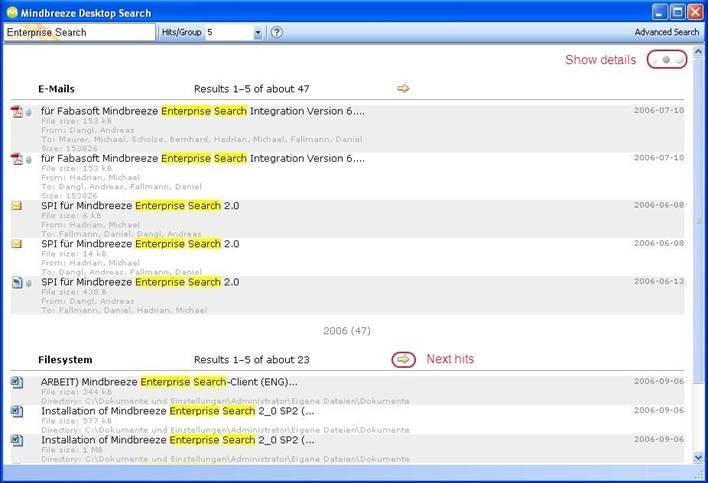Click Word icon of 577 kB Installation file
The image size is (708, 483).
[x=17, y=411]
